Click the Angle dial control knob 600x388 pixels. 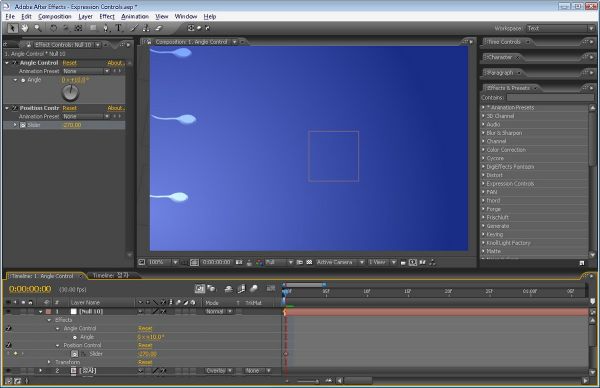(70, 92)
